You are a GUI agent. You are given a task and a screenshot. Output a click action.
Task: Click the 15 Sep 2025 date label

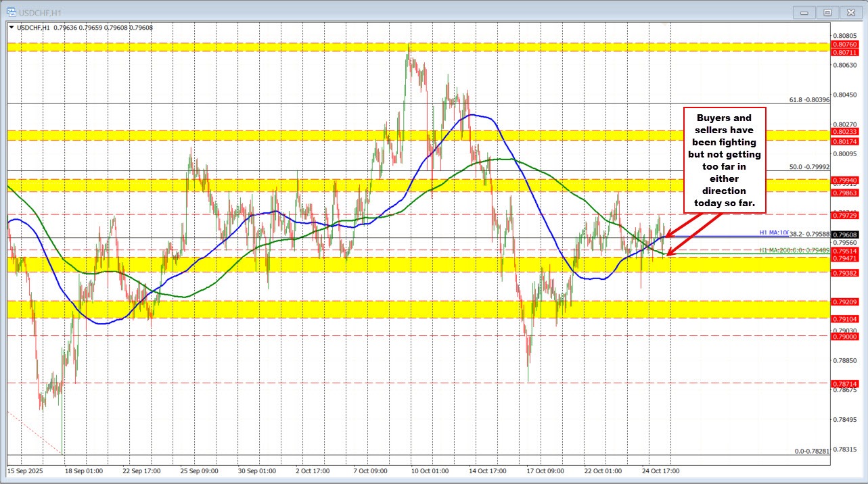25,470
